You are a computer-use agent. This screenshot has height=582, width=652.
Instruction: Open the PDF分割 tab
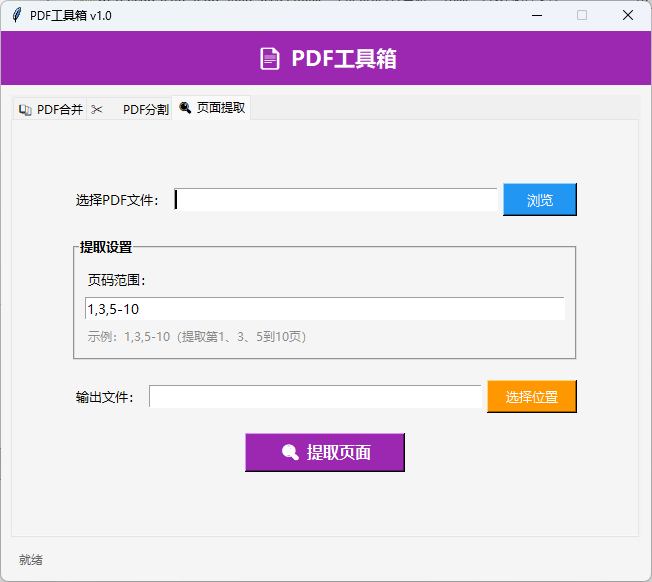click(129, 109)
